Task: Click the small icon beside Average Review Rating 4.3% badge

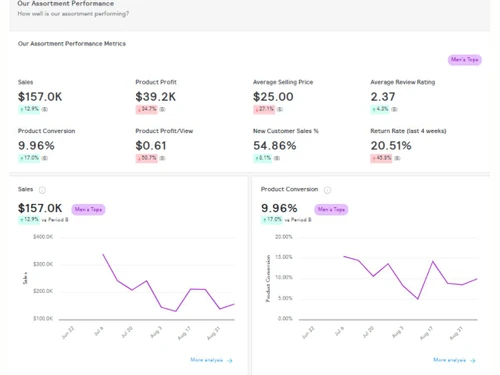Action: 394,109
